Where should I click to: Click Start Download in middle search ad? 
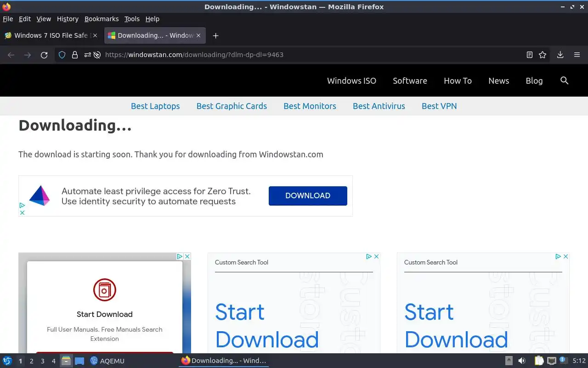pos(267,326)
